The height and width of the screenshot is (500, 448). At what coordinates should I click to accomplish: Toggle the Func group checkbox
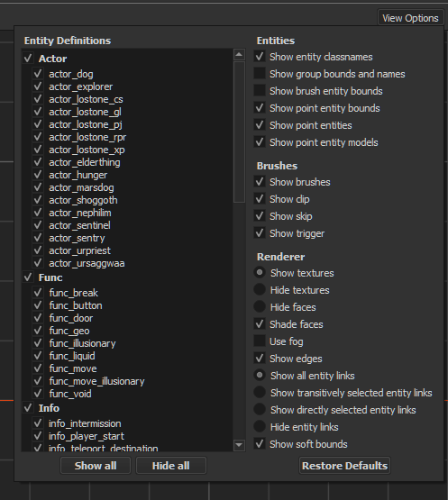coord(28,277)
